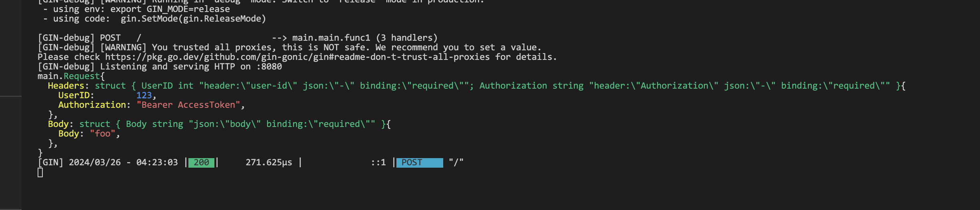Click the 2024/03/26 - 04:23:03 timestamp
Image resolution: width=980 pixels, height=210 pixels.
(x=123, y=162)
